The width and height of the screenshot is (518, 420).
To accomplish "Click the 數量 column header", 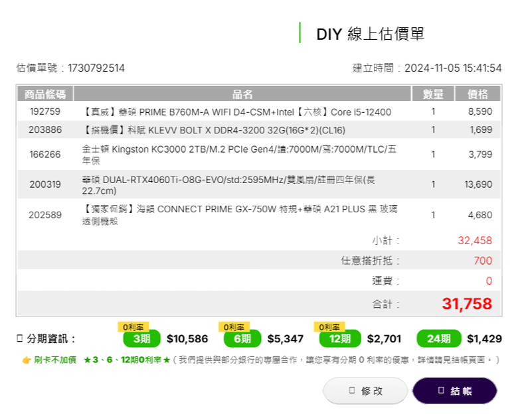I will (433, 94).
